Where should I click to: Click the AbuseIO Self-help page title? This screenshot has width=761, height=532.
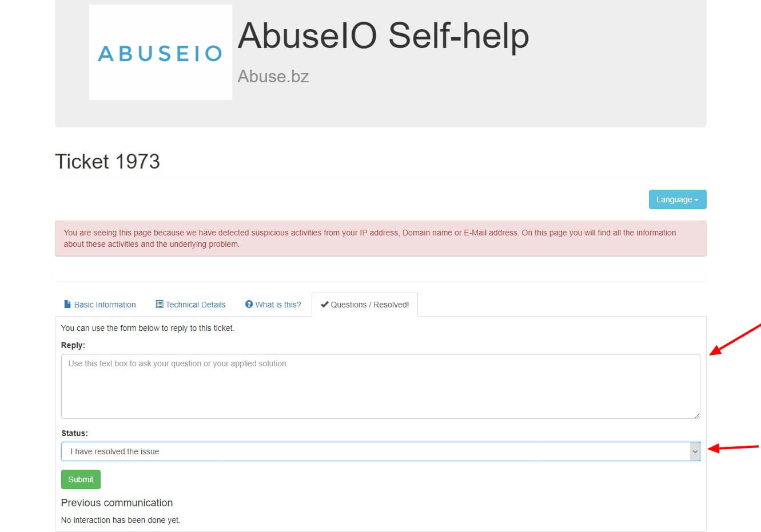(x=383, y=35)
